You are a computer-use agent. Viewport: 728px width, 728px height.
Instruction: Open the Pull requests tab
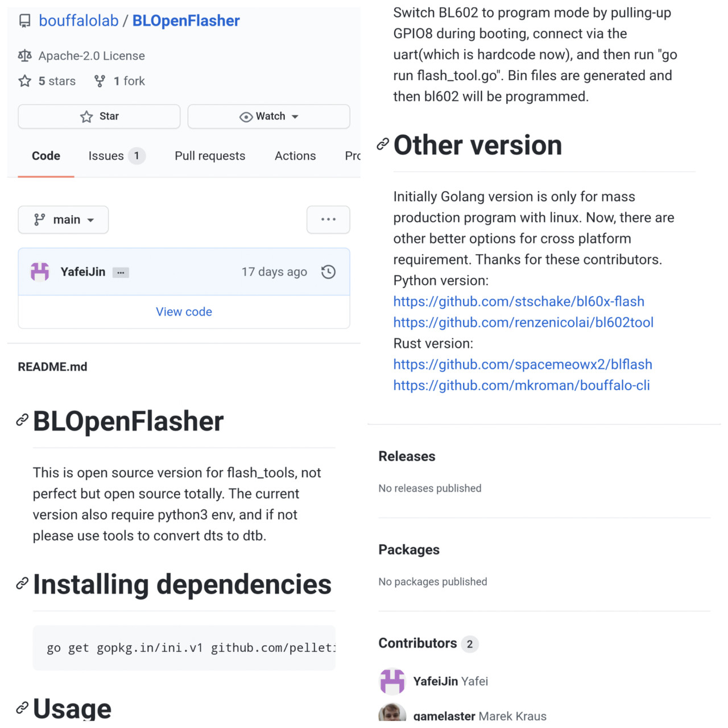[x=210, y=156]
